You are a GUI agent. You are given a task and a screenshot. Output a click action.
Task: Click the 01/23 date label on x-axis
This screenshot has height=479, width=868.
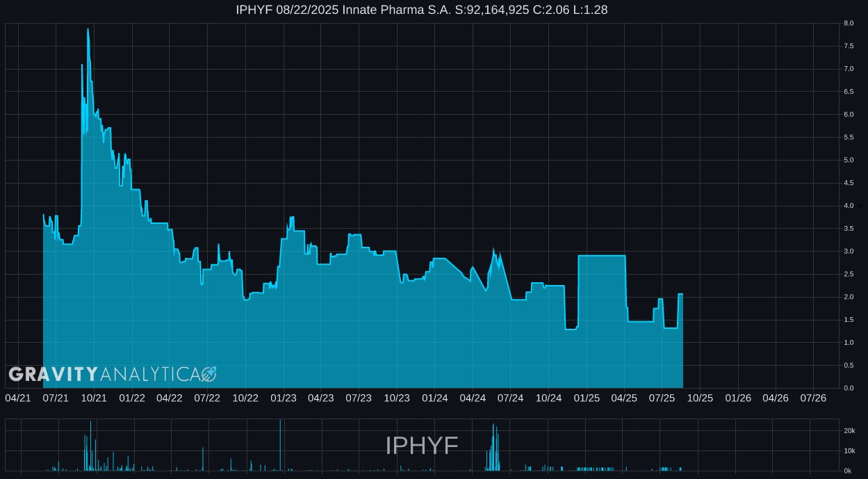[x=284, y=398]
